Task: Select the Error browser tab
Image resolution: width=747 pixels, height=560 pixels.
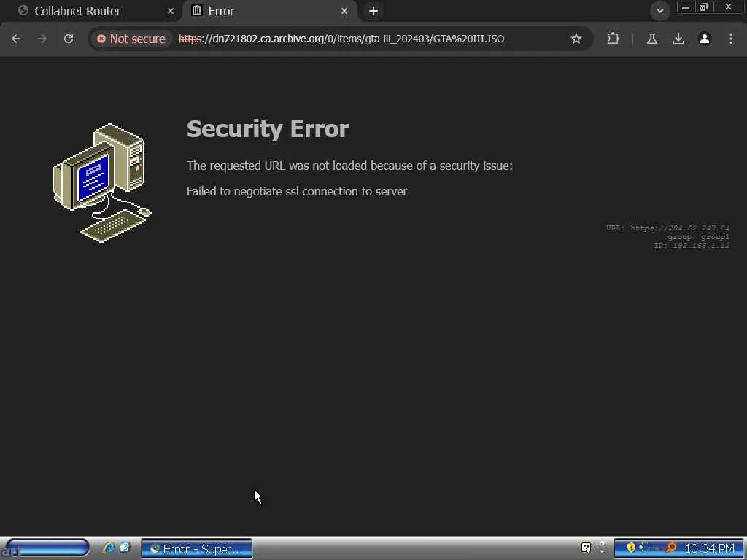Action: 269,11
